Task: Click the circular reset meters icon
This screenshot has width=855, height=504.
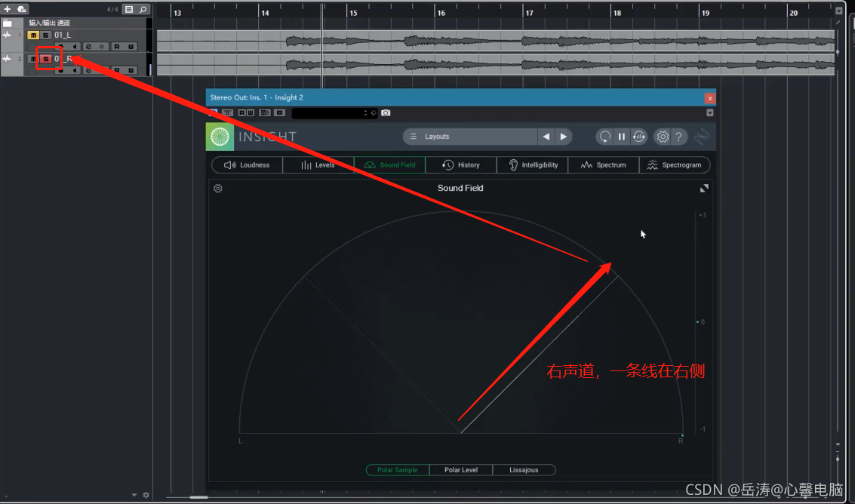Action: pos(604,137)
